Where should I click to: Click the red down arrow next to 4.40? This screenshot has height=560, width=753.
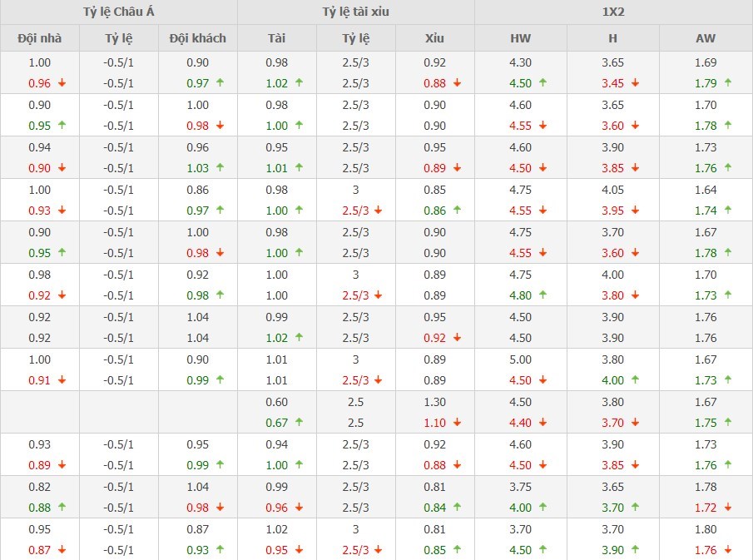(542, 423)
